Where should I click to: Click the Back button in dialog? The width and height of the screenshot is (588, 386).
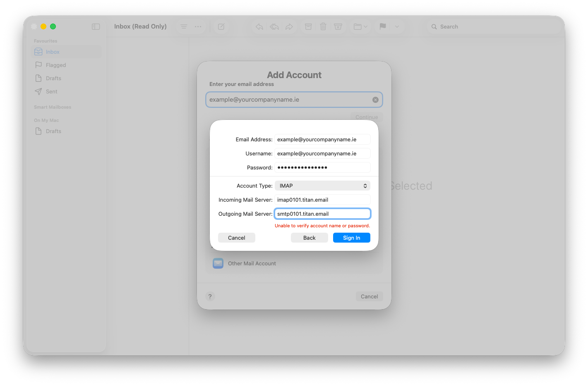[309, 238]
